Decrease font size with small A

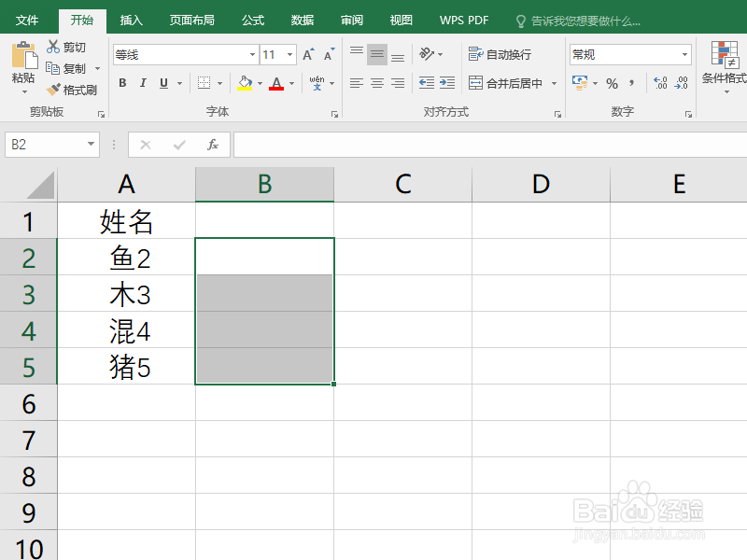330,54
